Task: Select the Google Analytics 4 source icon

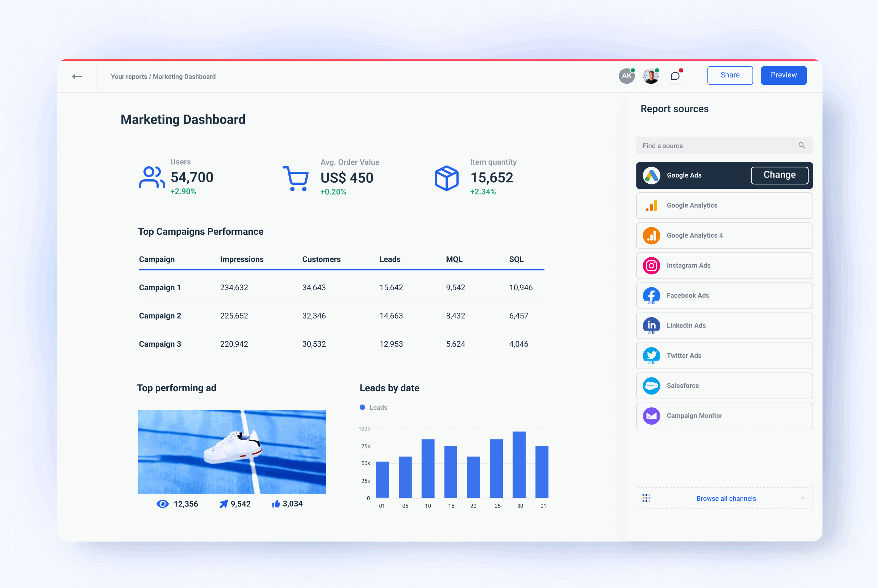Action: pos(652,235)
